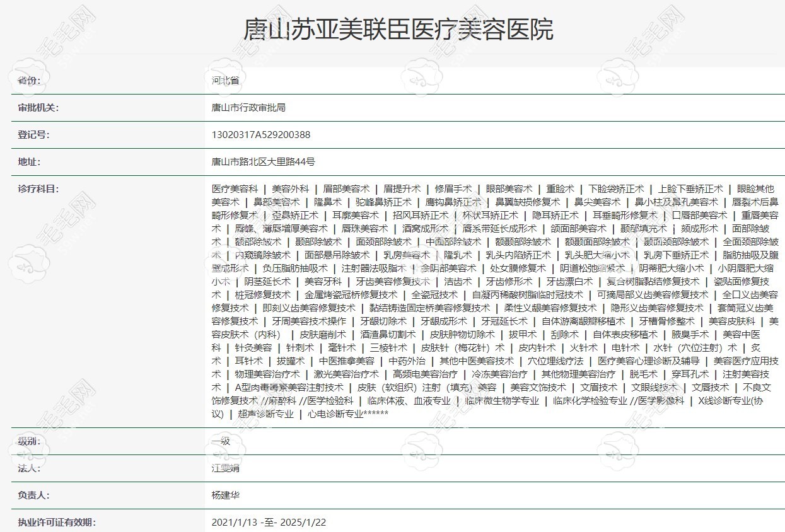Click the 重睑术 entry
The height and width of the screenshot is (532, 785).
coord(560,189)
